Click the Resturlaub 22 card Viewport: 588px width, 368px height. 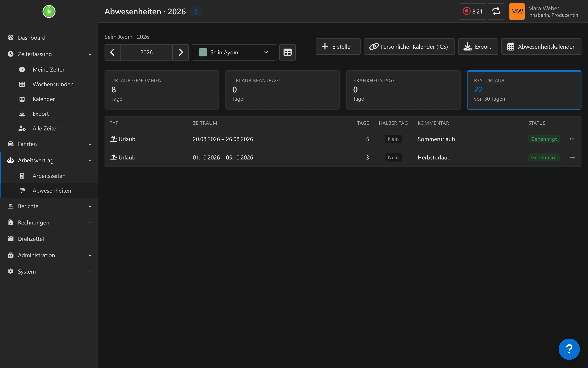click(x=524, y=90)
